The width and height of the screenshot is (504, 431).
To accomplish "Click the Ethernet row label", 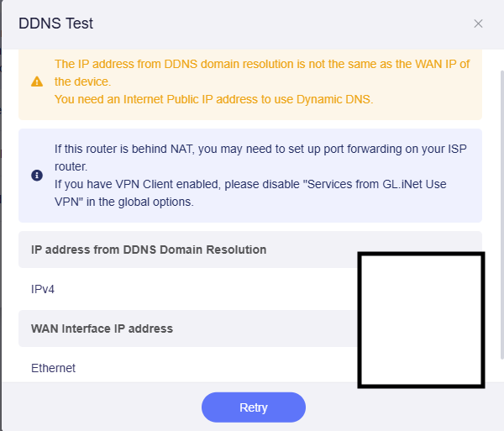I will tap(53, 368).
